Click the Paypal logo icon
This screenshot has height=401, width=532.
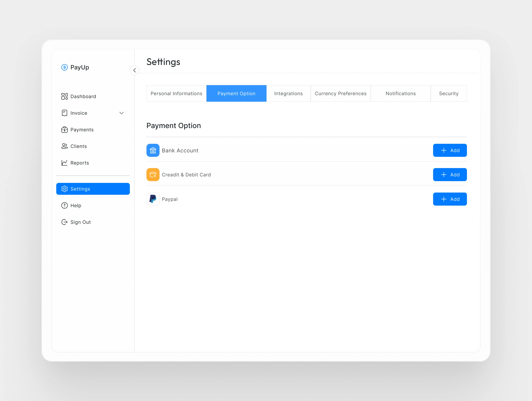pos(153,199)
